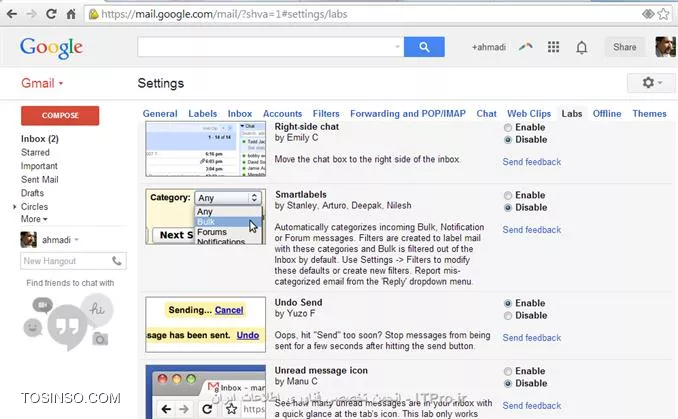Open the Gmail dropdown menu
Viewport: 678px width, 419px height.
point(42,83)
